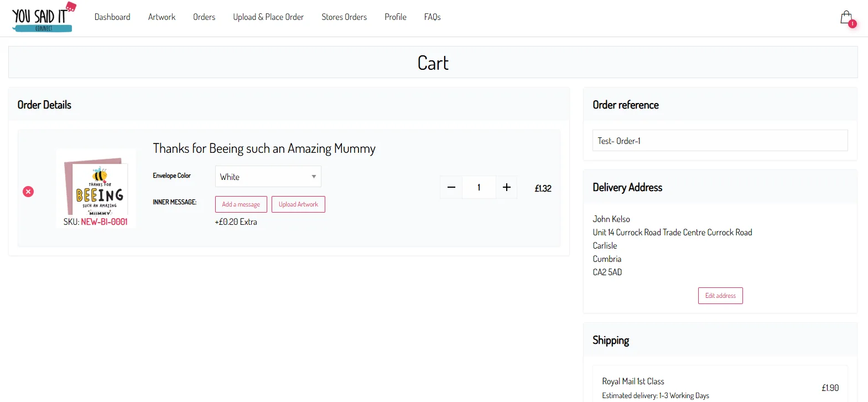
Task: Open the Artwork menu item
Action: [x=162, y=17]
